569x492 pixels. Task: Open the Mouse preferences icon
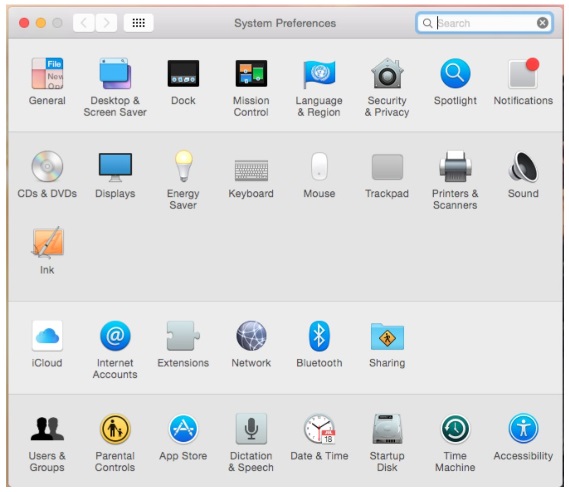pyautogui.click(x=319, y=166)
